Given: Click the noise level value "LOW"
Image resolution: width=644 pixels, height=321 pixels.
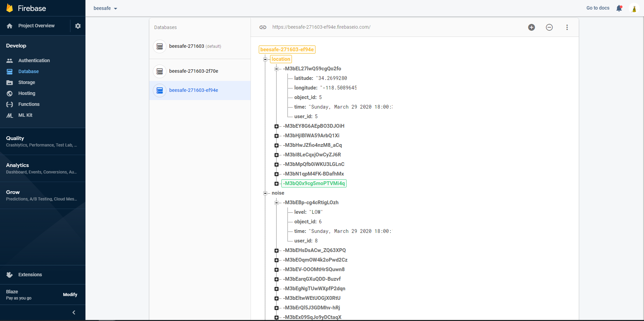Looking at the screenshot, I should (316, 212).
